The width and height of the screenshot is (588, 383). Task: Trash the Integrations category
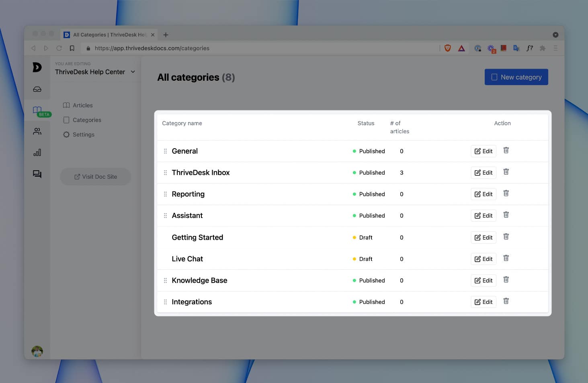pos(506,301)
